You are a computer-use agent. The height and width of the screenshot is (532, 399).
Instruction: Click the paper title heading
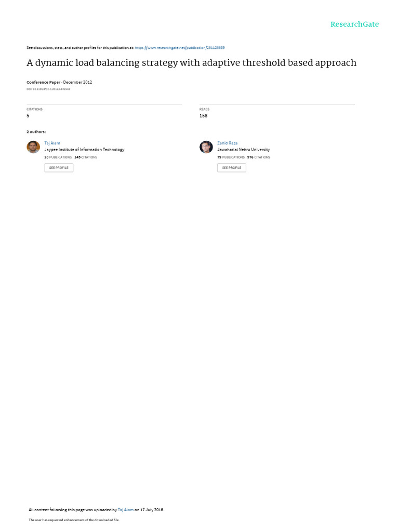[x=192, y=63]
